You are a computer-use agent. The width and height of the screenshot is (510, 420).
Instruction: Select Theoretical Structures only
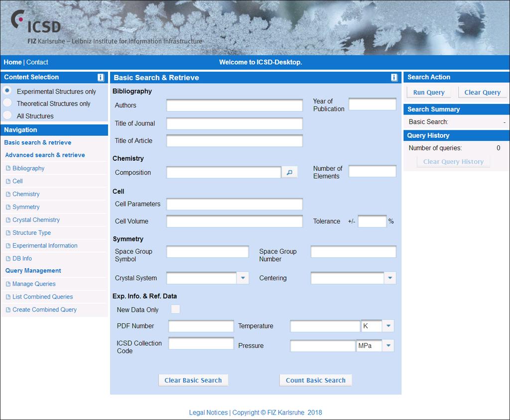point(7,103)
